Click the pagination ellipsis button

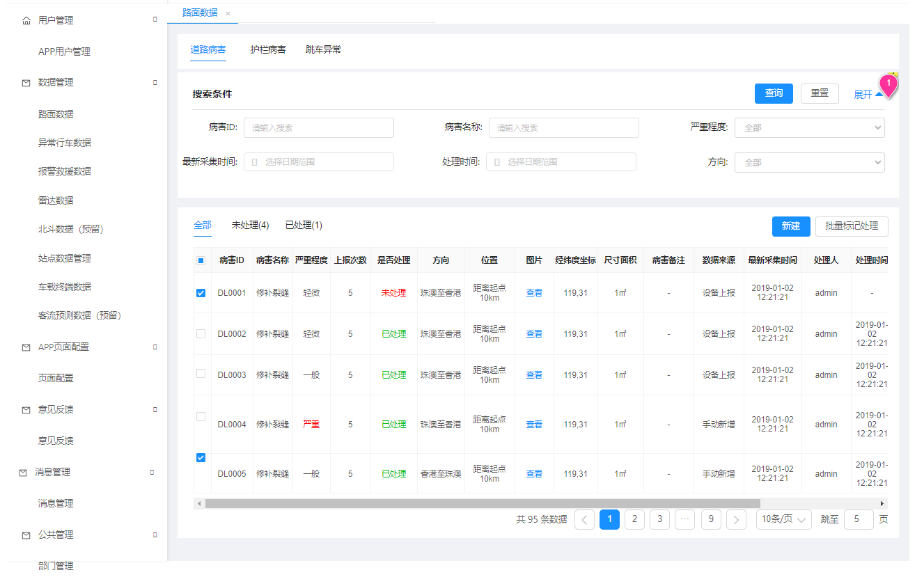[x=684, y=519]
